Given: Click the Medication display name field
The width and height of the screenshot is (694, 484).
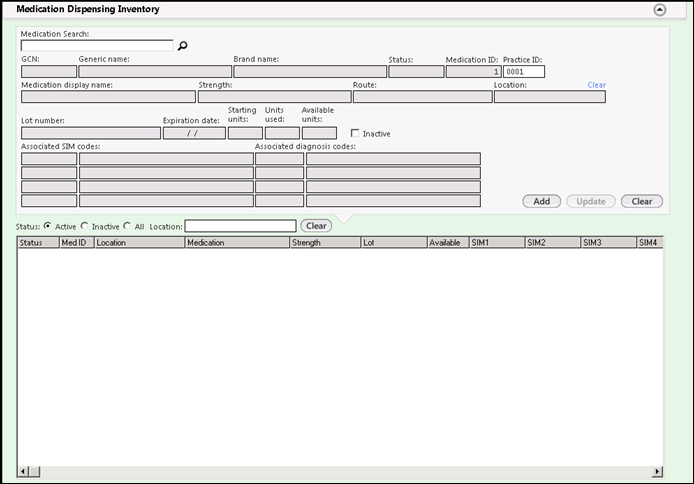Looking at the screenshot, I should pos(108,97).
